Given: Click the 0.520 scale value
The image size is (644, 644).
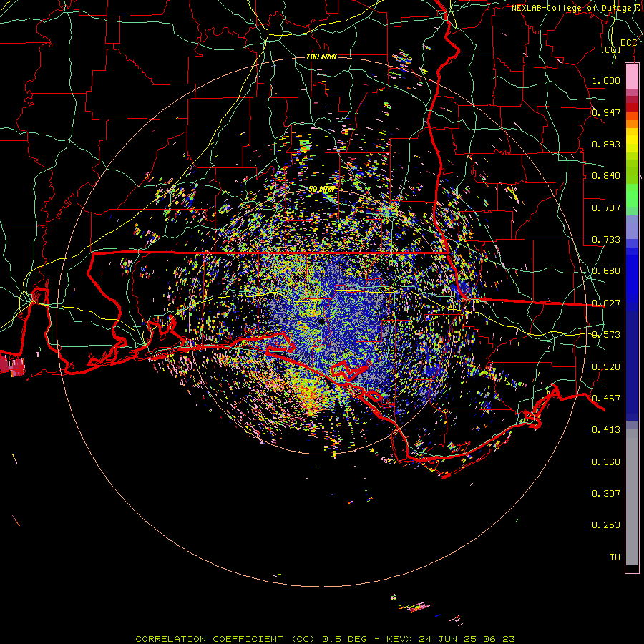Looking at the screenshot, I should (606, 367).
